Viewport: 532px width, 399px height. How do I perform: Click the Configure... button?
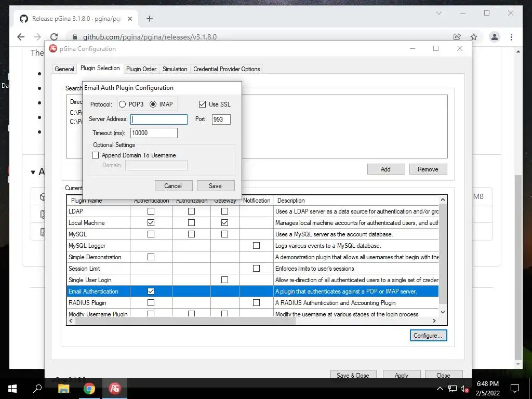tap(428, 335)
